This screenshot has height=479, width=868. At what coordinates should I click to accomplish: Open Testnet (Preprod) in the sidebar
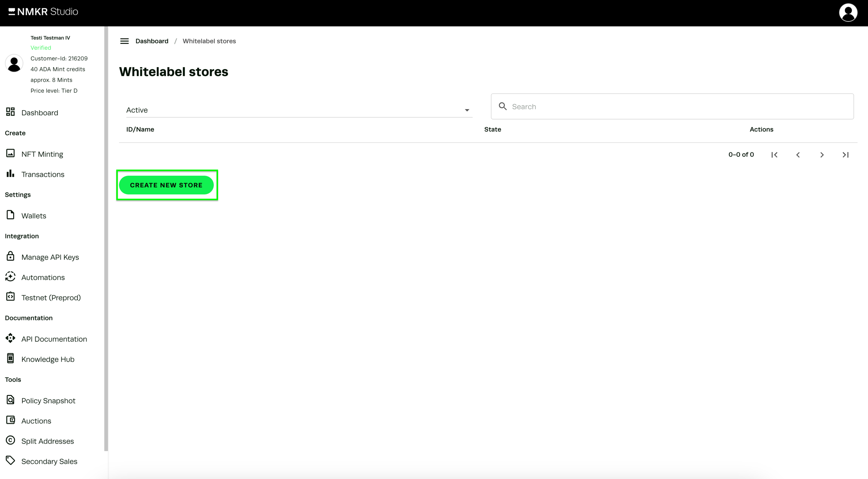click(x=51, y=297)
